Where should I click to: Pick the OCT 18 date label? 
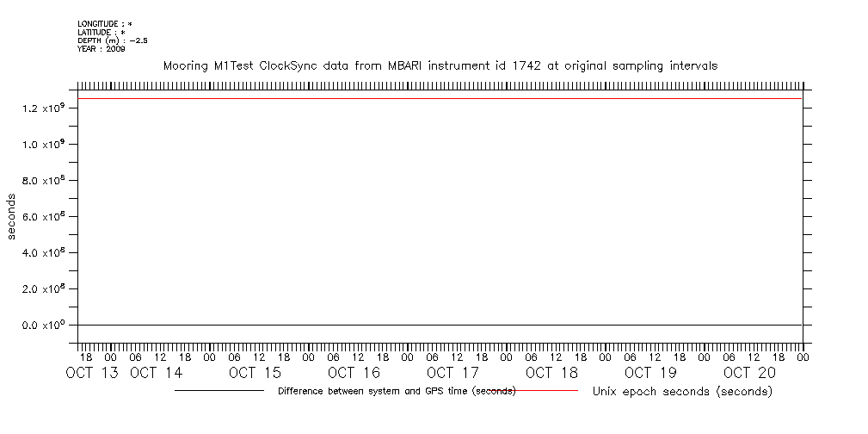(x=551, y=373)
